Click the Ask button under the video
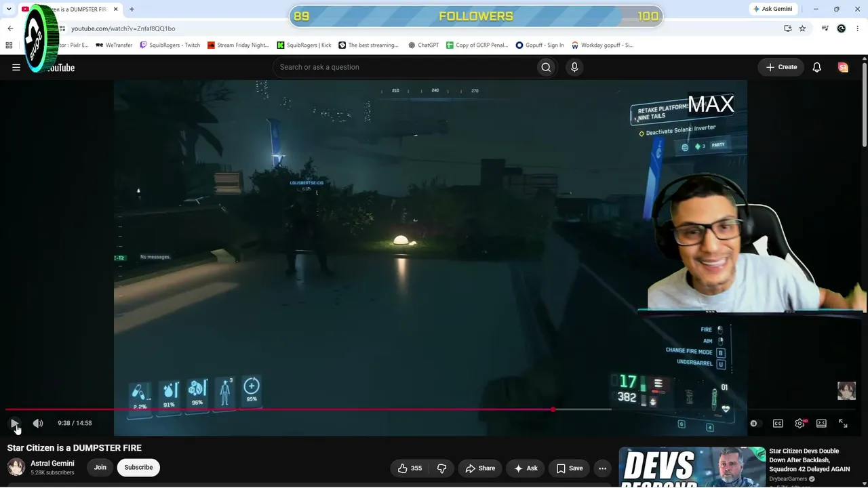 coord(526,468)
